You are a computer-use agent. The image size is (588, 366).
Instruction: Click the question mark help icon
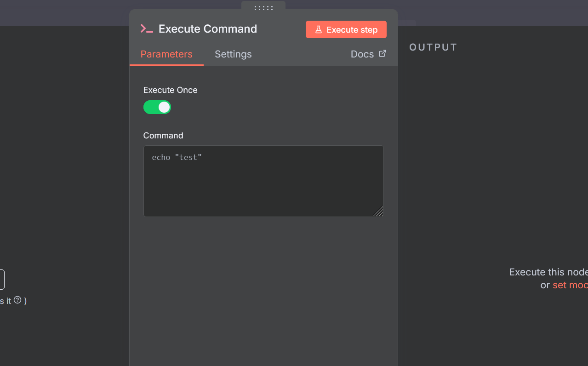coord(17,300)
